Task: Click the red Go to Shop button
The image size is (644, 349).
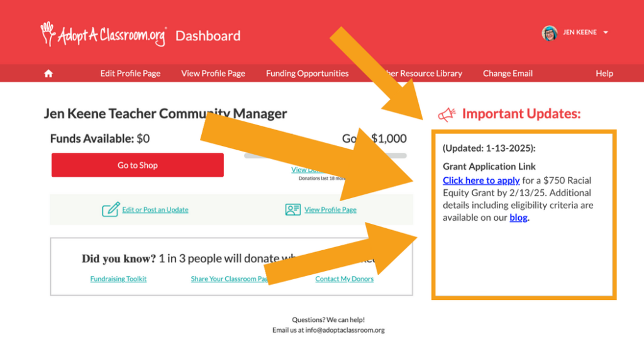Action: point(138,165)
